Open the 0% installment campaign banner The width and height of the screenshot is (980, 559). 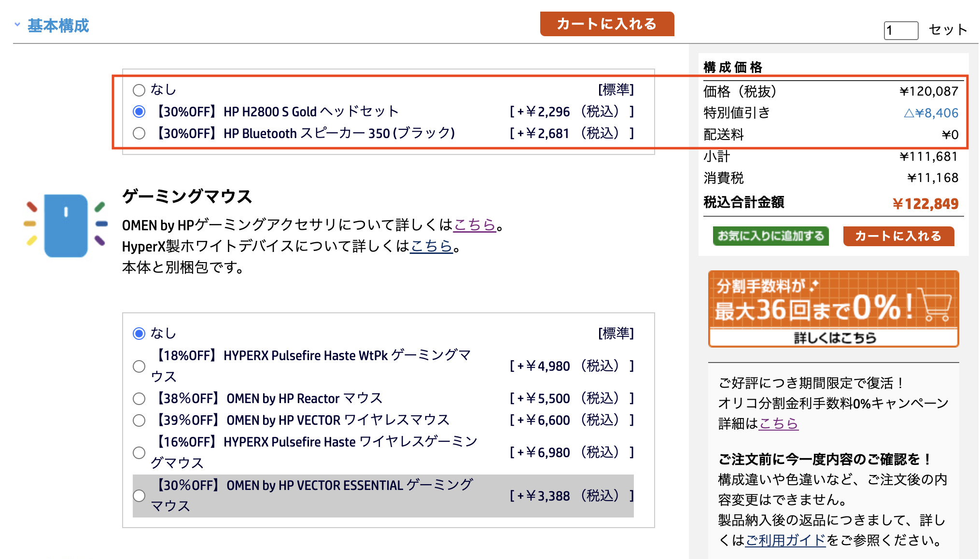[x=833, y=308]
